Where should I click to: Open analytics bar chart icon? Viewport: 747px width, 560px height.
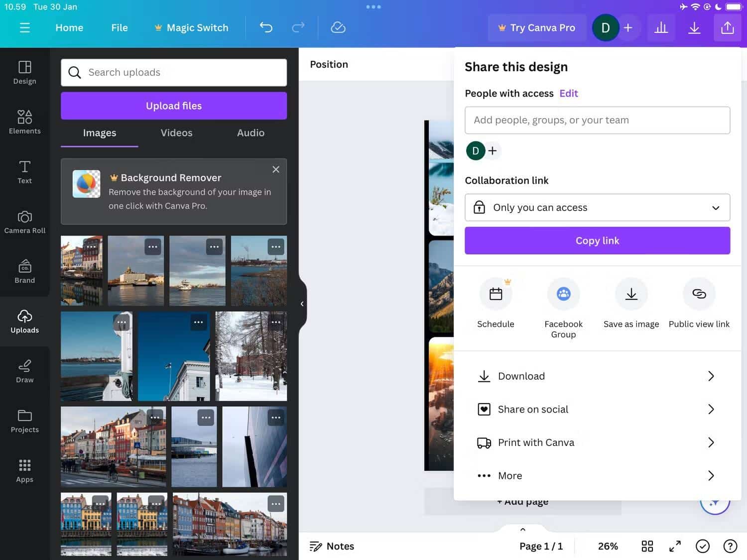[x=661, y=28]
